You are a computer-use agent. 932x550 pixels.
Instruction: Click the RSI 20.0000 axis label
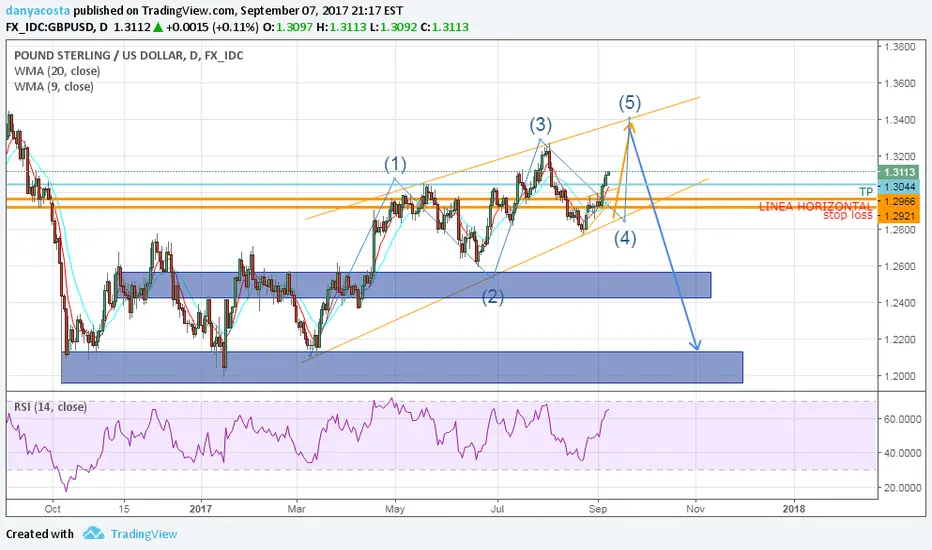(x=902, y=488)
